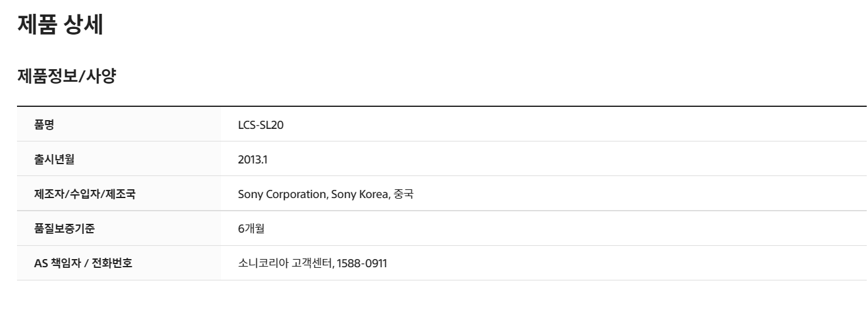This screenshot has height=310, width=868.
Task: Click the 중국 country of origin text
Action: (403, 194)
